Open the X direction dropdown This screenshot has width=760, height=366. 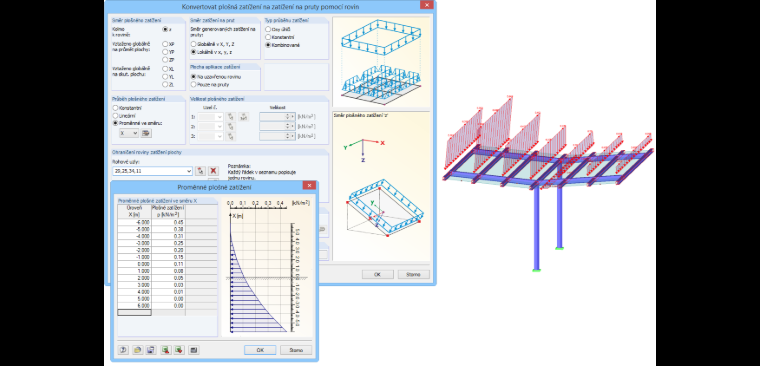pos(129,133)
